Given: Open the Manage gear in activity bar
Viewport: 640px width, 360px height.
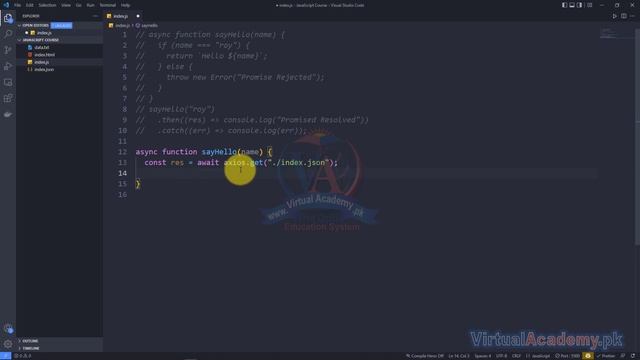Looking at the screenshot, I should tap(8, 344).
